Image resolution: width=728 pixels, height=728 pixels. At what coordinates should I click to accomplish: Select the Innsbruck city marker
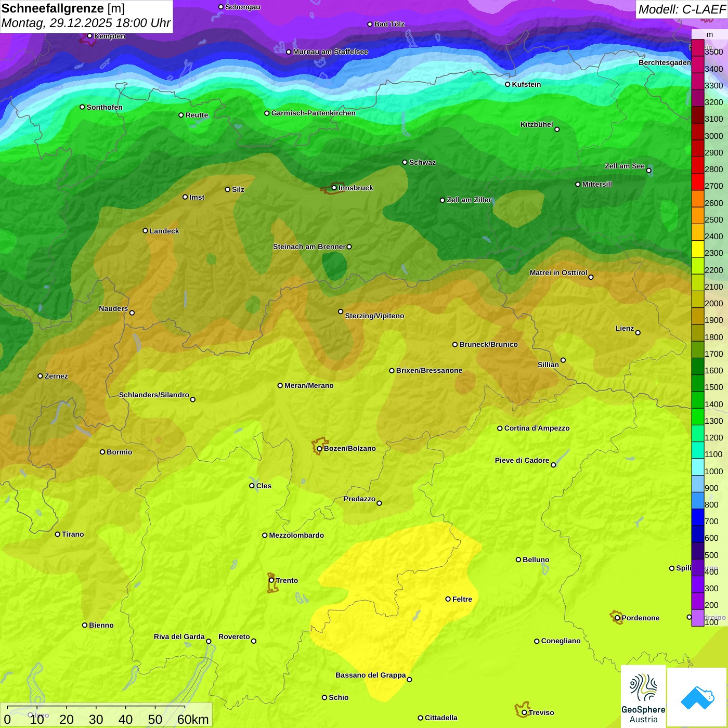(334, 188)
